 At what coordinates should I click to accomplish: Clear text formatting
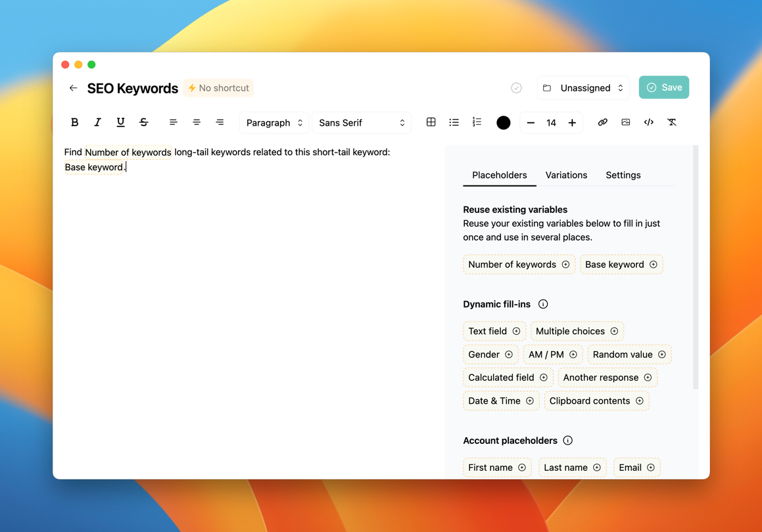tap(671, 122)
